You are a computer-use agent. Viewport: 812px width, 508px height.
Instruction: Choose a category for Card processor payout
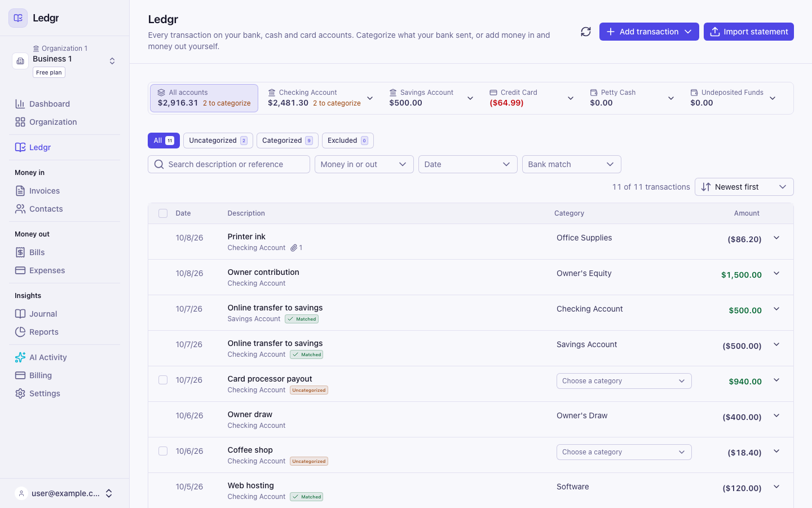click(624, 381)
